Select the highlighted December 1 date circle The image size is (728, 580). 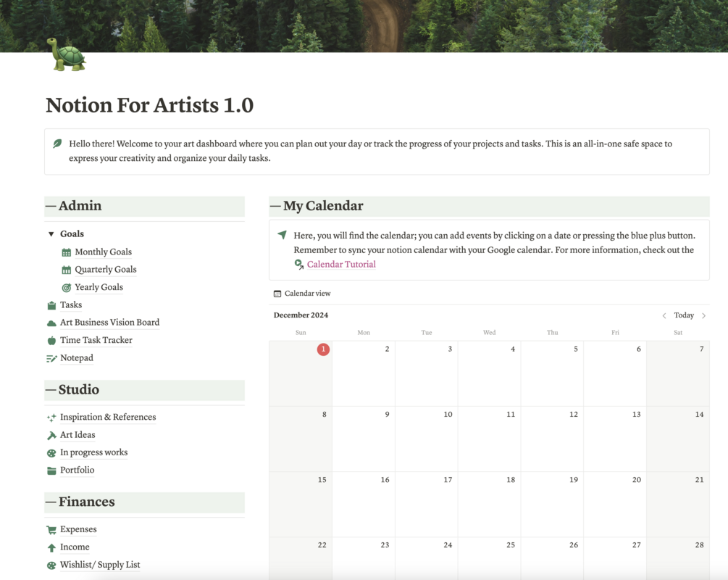322,349
